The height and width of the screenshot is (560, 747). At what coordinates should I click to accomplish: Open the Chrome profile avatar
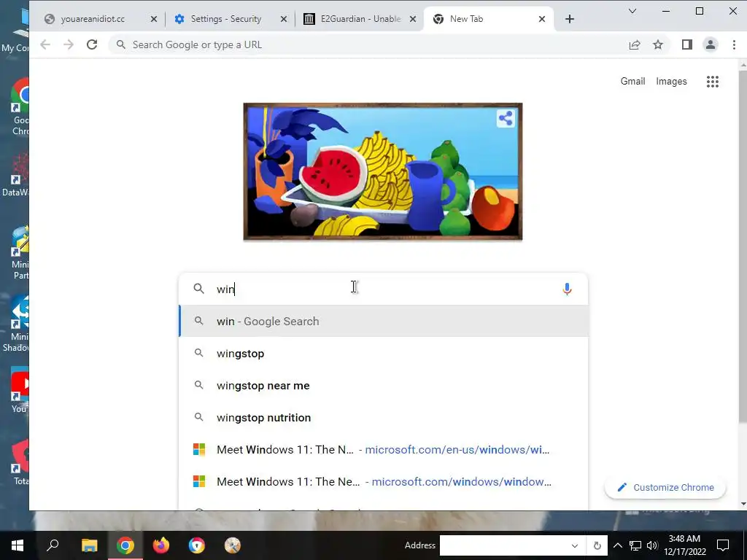coord(711,44)
